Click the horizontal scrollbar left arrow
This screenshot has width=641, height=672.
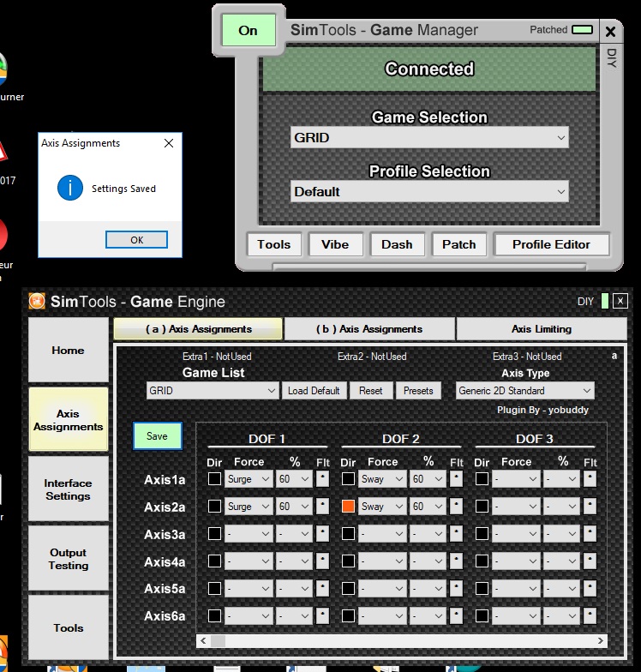(x=203, y=640)
